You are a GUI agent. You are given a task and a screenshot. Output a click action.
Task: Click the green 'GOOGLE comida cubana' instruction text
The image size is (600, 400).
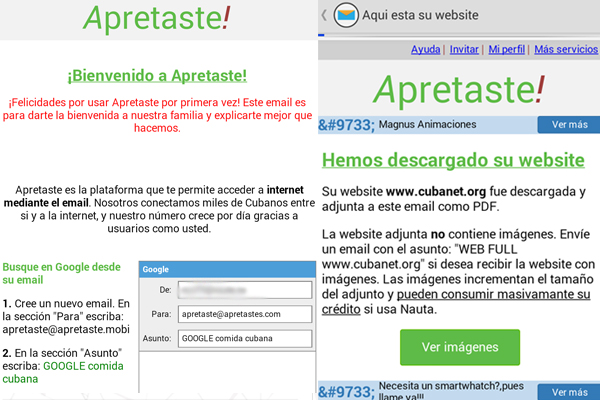click(x=63, y=372)
